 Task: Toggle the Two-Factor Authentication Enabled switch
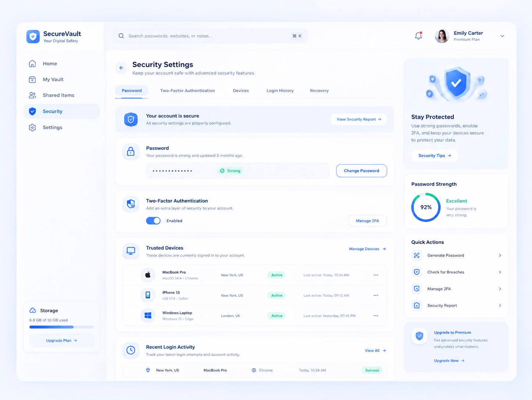153,221
